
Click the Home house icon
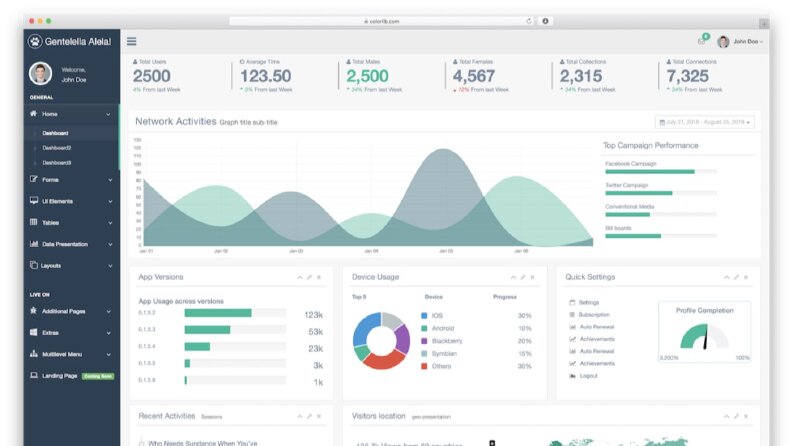tap(33, 114)
